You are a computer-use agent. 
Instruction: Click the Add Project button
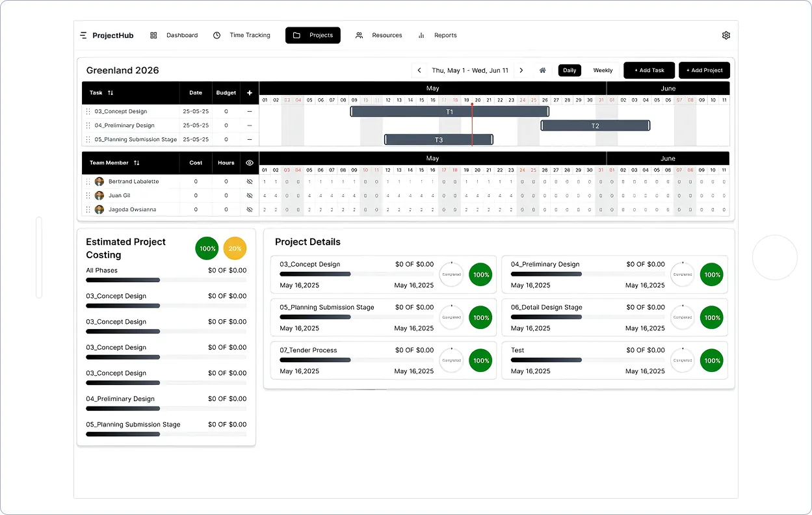[704, 70]
